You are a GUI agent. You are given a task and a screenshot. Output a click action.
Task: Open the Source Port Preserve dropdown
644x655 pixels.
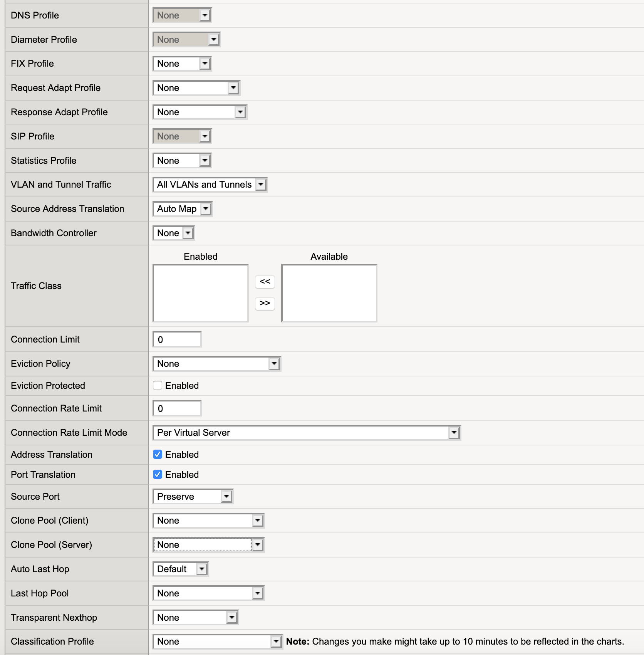(x=193, y=497)
